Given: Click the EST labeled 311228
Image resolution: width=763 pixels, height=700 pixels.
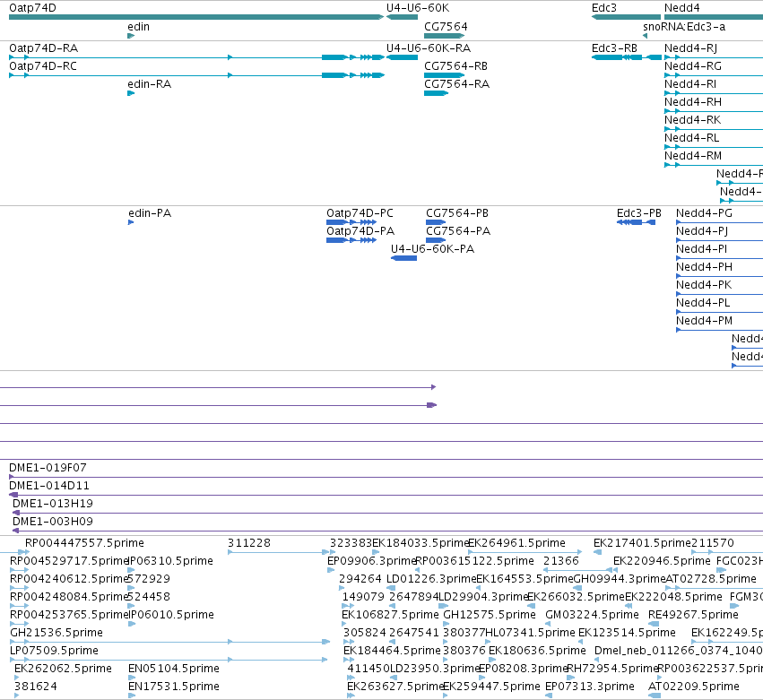Looking at the screenshot, I should click(248, 543).
